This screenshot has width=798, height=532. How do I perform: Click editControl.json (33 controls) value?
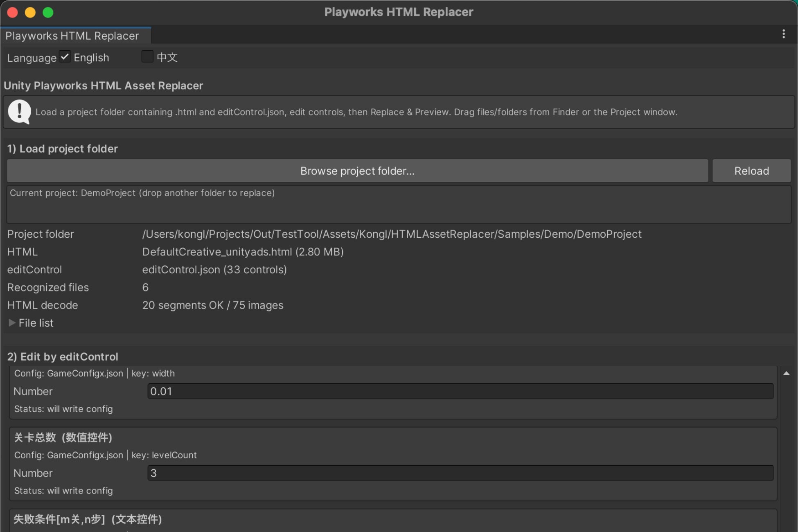tap(214, 270)
